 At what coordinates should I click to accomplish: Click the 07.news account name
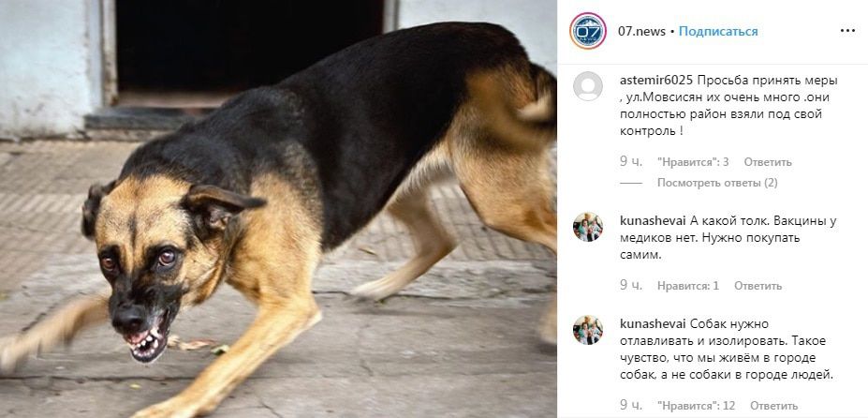pyautogui.click(x=641, y=32)
